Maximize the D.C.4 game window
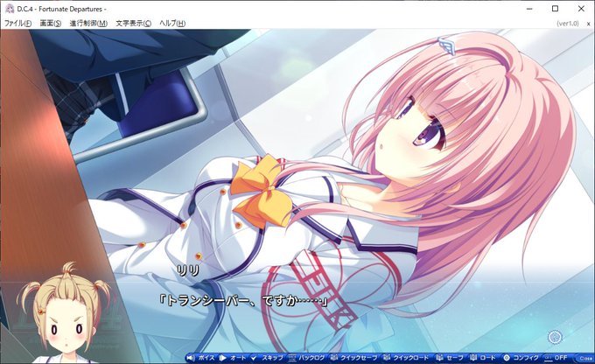Image resolution: width=595 pixels, height=364 pixels. coord(555,9)
